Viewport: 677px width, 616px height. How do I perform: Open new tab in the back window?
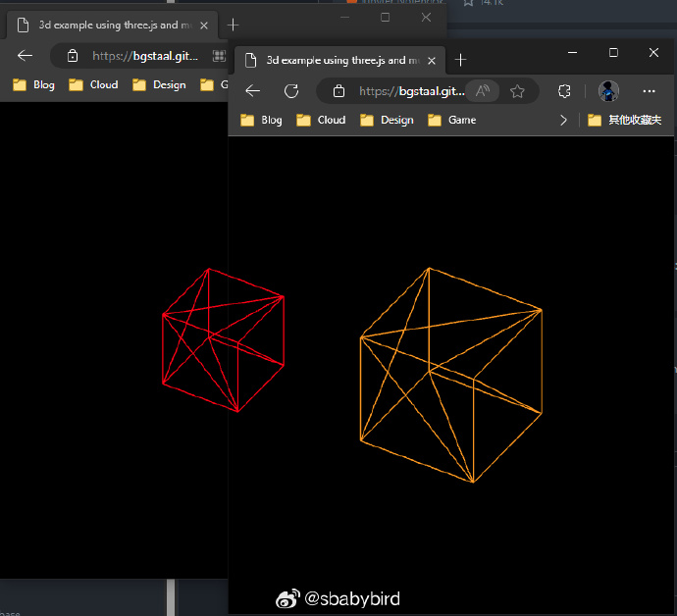(x=233, y=25)
